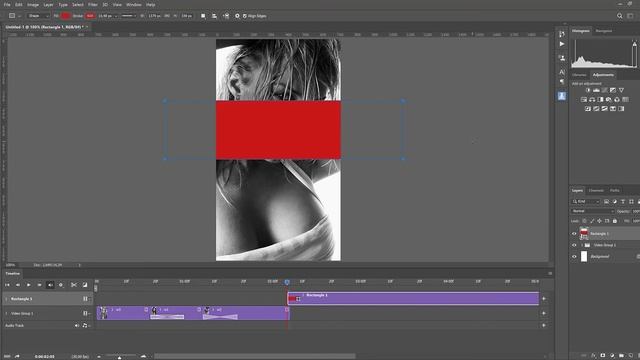This screenshot has height=360, width=640.
Task: Toggle the lock transparent pixels icon
Action: coord(584,221)
